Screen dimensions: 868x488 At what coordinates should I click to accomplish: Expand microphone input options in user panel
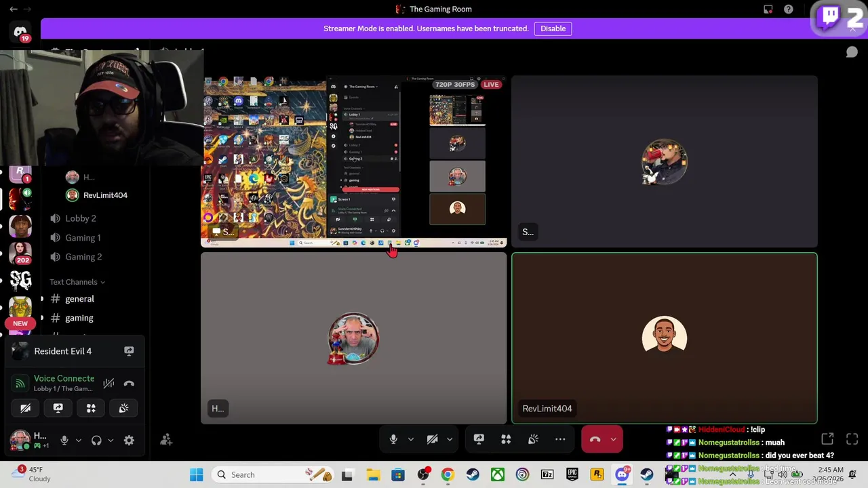tap(78, 441)
